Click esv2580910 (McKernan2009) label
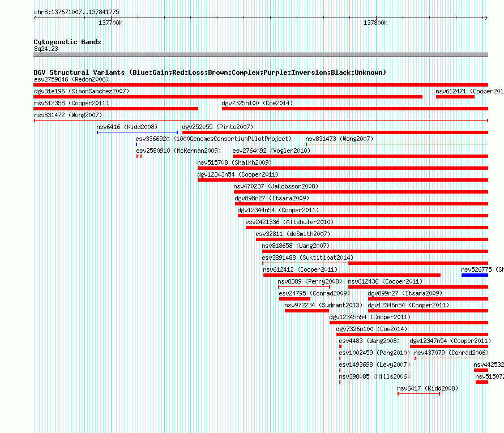Image resolution: width=504 pixels, height=433 pixels. click(x=178, y=151)
